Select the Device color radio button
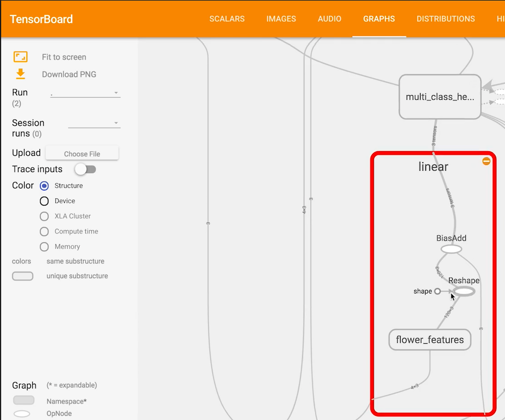Viewport: 505px width, 420px height. click(44, 201)
